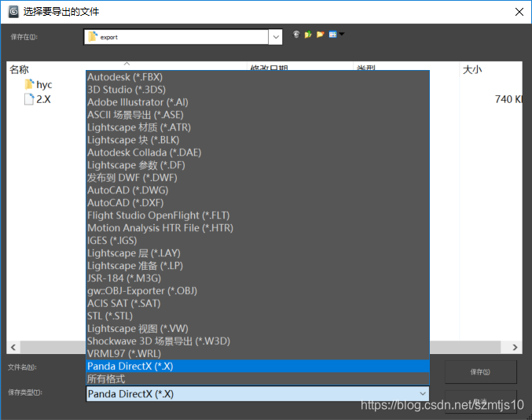Image resolution: width=532 pixels, height=420 pixels.
Task: Select the 2.X file name
Action: click(x=43, y=99)
